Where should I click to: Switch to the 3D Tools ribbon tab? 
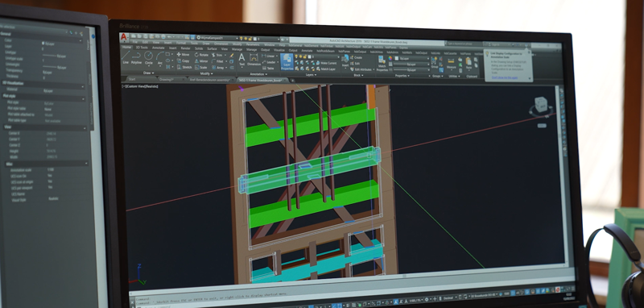click(142, 48)
